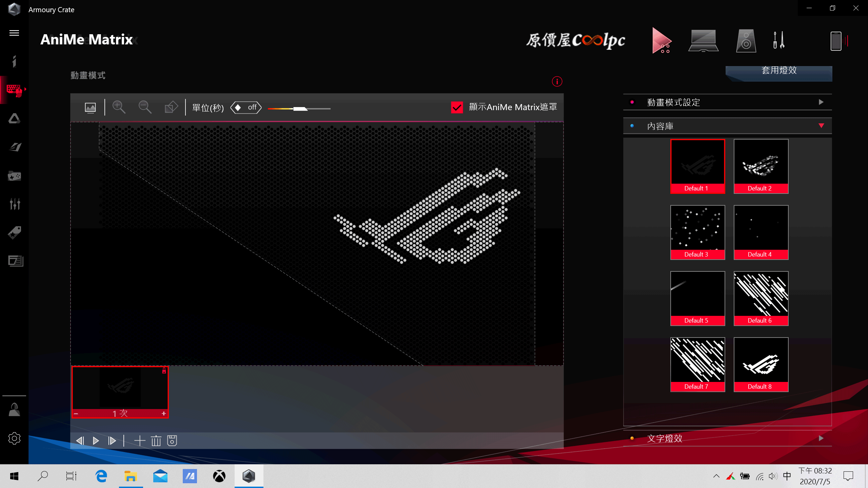Select the Device keyboard sidebar icon
868x488 pixels.
point(14,90)
